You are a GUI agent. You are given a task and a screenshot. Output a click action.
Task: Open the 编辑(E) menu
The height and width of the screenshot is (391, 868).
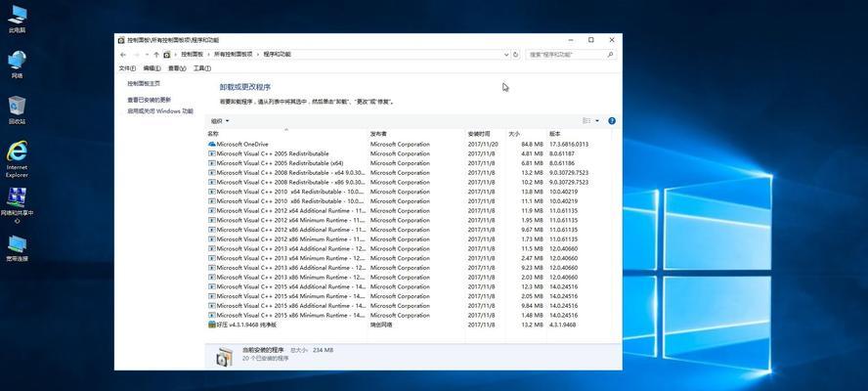click(x=152, y=68)
